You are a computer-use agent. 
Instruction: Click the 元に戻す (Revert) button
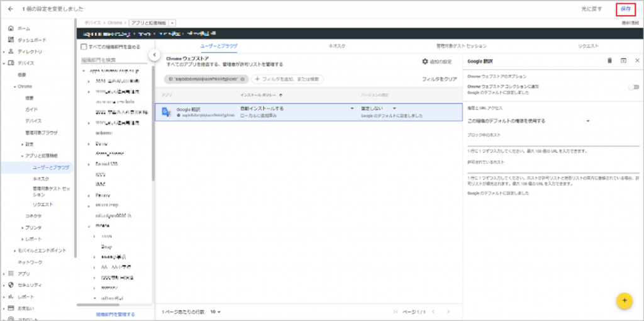(591, 9)
